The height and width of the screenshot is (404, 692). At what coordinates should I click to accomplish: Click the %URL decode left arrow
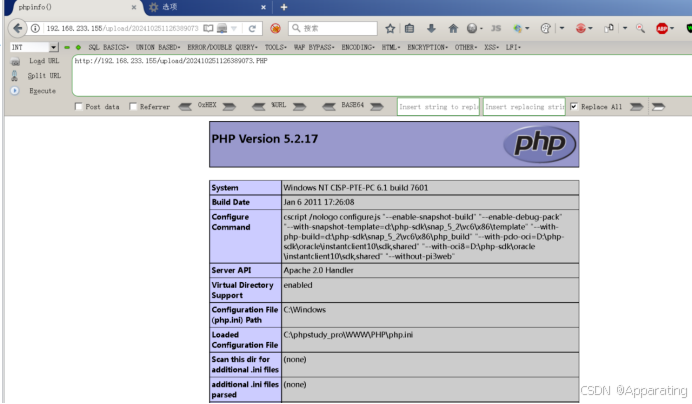click(259, 107)
